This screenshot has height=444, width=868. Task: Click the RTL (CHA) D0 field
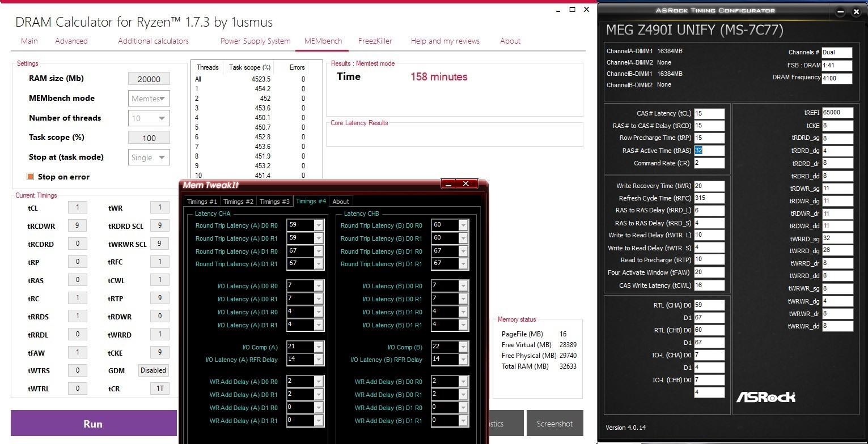tap(709, 305)
